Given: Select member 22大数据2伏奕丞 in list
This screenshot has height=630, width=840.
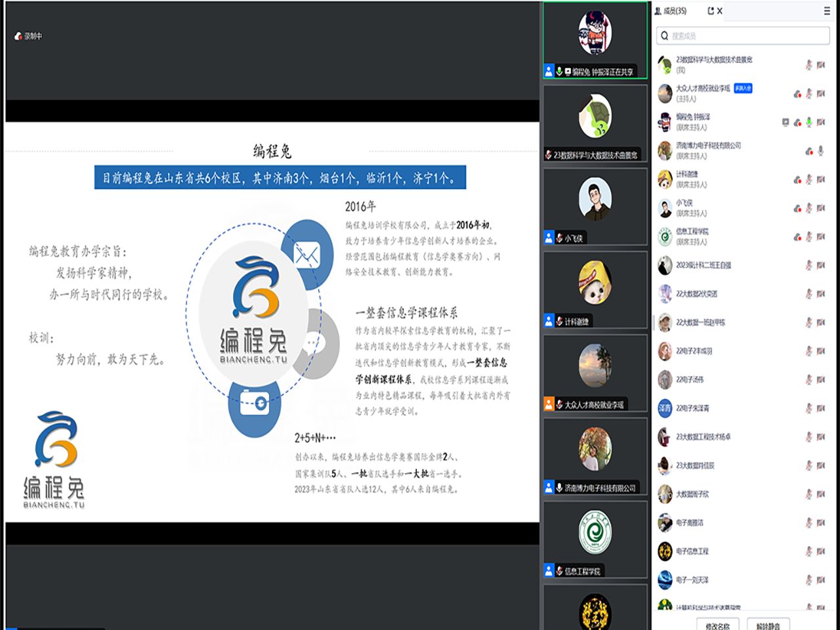Looking at the screenshot, I should [x=744, y=293].
